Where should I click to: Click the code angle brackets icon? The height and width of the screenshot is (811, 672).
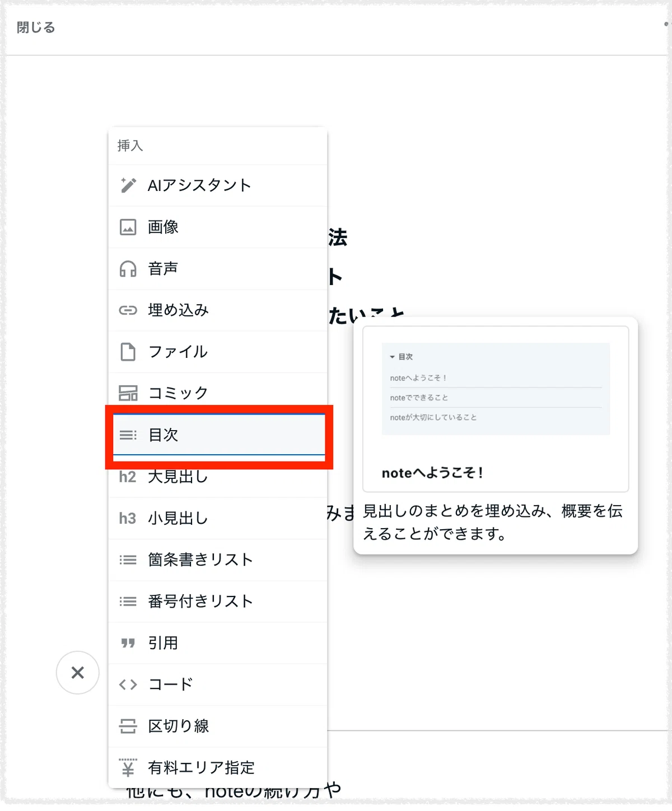128,685
